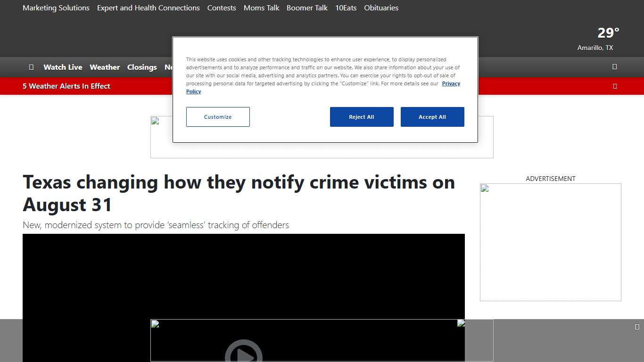Click the icon left of Watch Live
This screenshot has height=362, width=644.
tap(31, 67)
